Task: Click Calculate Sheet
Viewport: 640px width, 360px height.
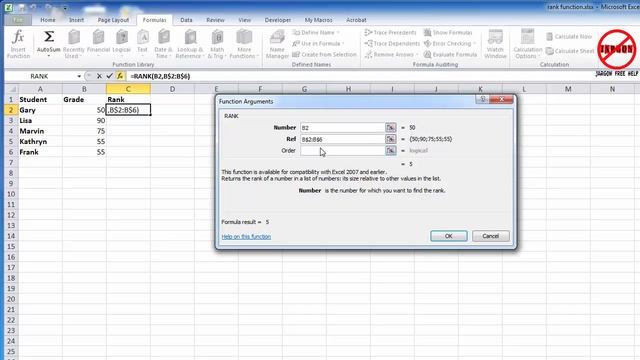Action: pyautogui.click(x=570, y=51)
